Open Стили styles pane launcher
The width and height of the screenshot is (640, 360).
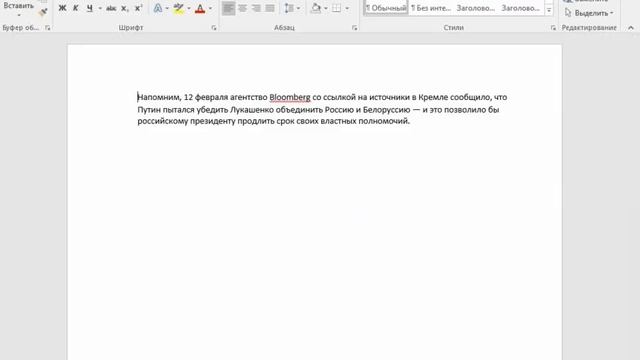pos(553,28)
